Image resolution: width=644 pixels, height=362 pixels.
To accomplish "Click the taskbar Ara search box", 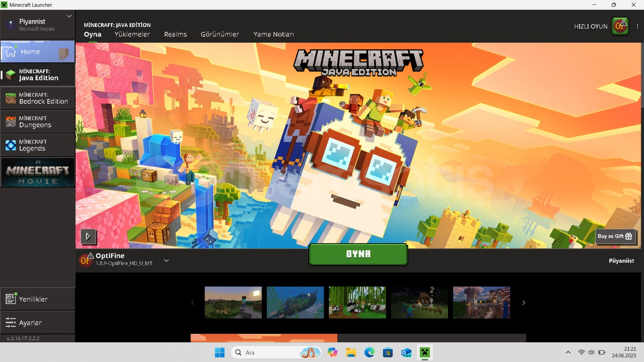I will (276, 353).
